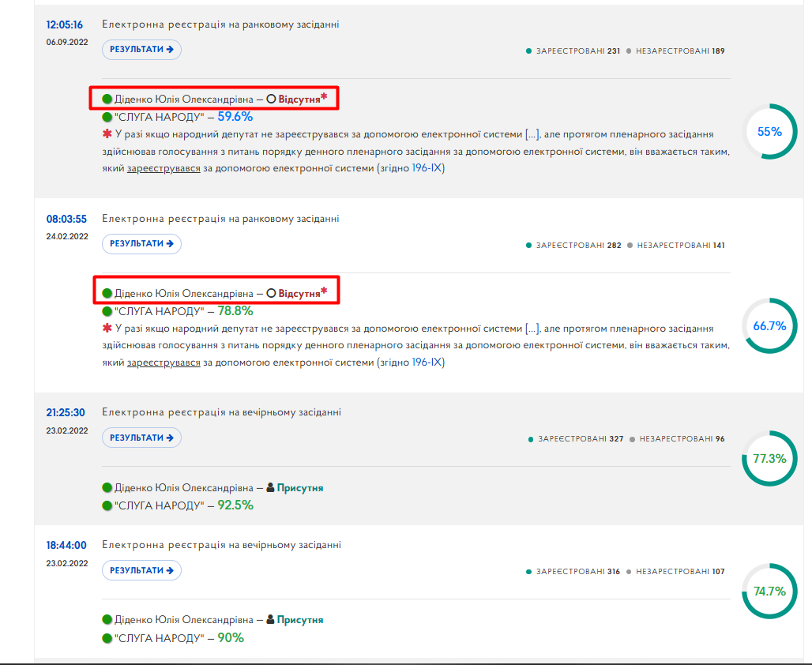Click the green dot beside Діденко at 12:05:16
The width and height of the screenshot is (812, 665).
107,99
